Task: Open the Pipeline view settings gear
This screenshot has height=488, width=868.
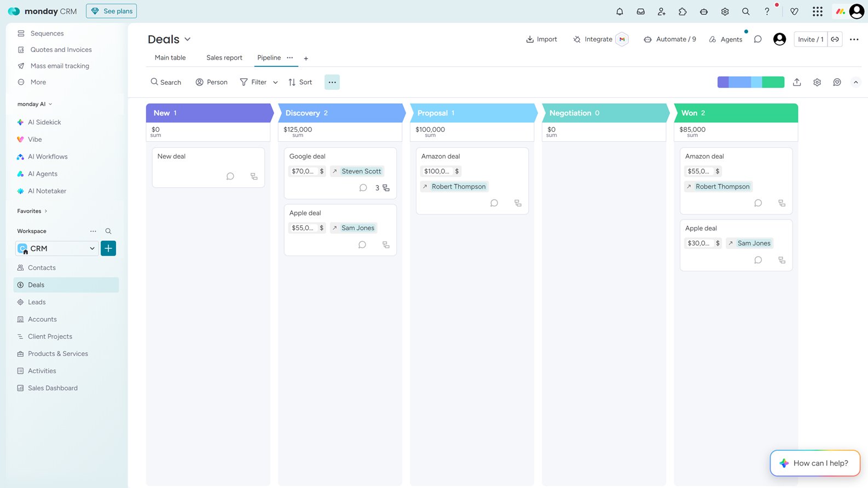Action: (x=817, y=82)
